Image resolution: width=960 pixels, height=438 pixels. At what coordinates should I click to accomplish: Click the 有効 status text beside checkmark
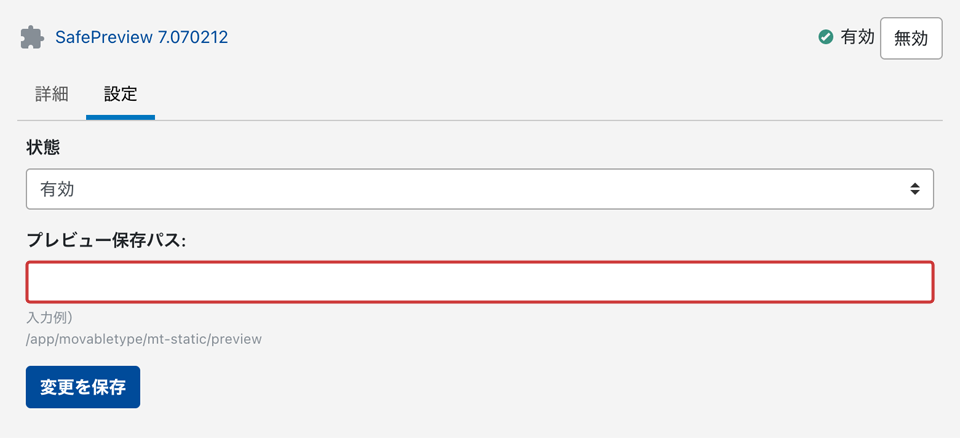point(857,38)
